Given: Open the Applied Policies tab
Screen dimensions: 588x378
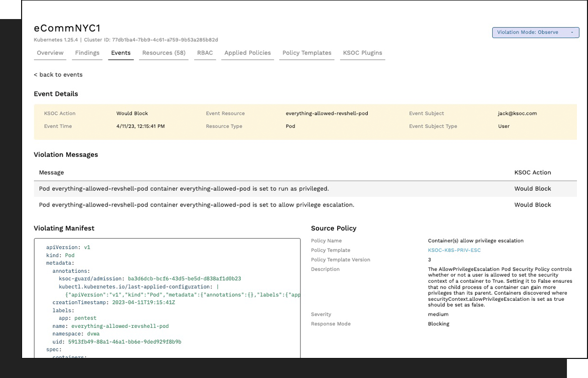Looking at the screenshot, I should (x=247, y=53).
